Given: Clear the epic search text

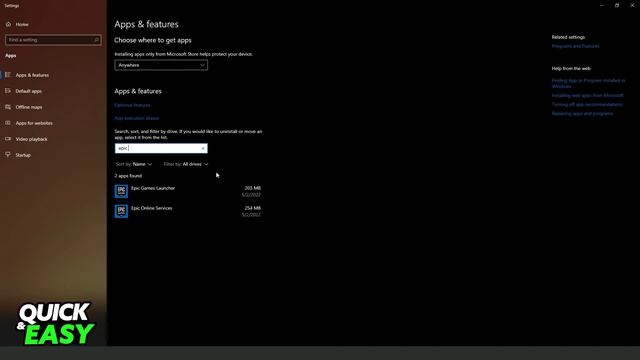Looking at the screenshot, I should click(x=203, y=148).
